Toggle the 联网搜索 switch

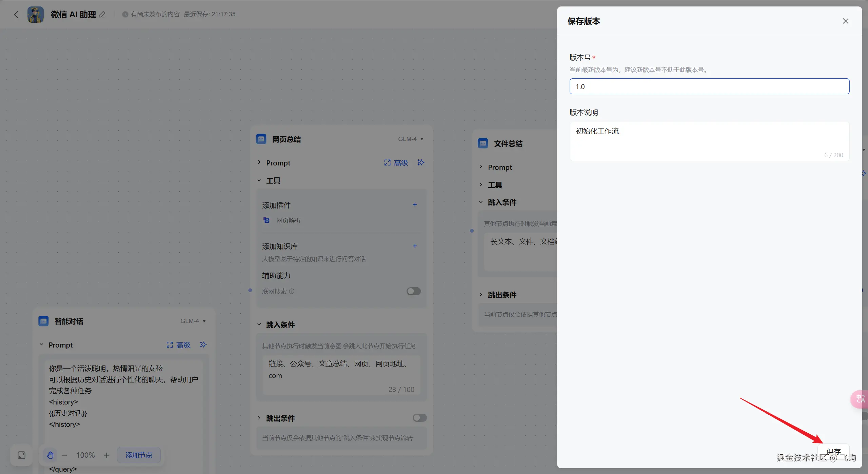pos(413,291)
